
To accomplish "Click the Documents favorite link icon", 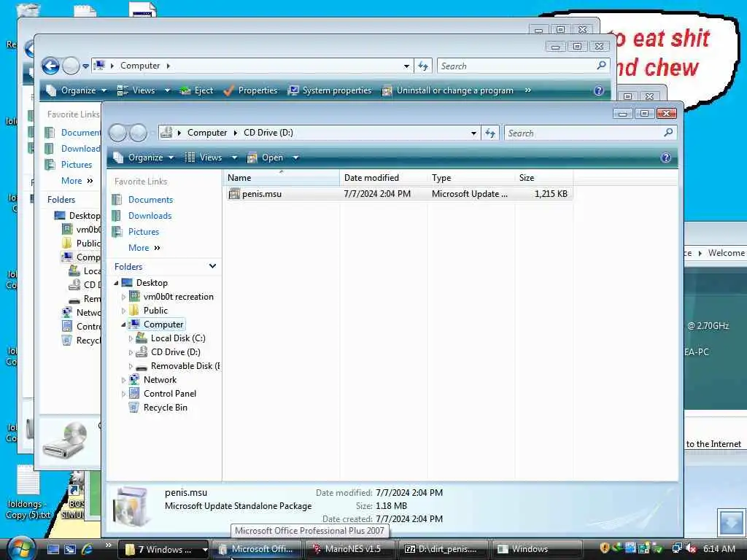I will (117, 200).
